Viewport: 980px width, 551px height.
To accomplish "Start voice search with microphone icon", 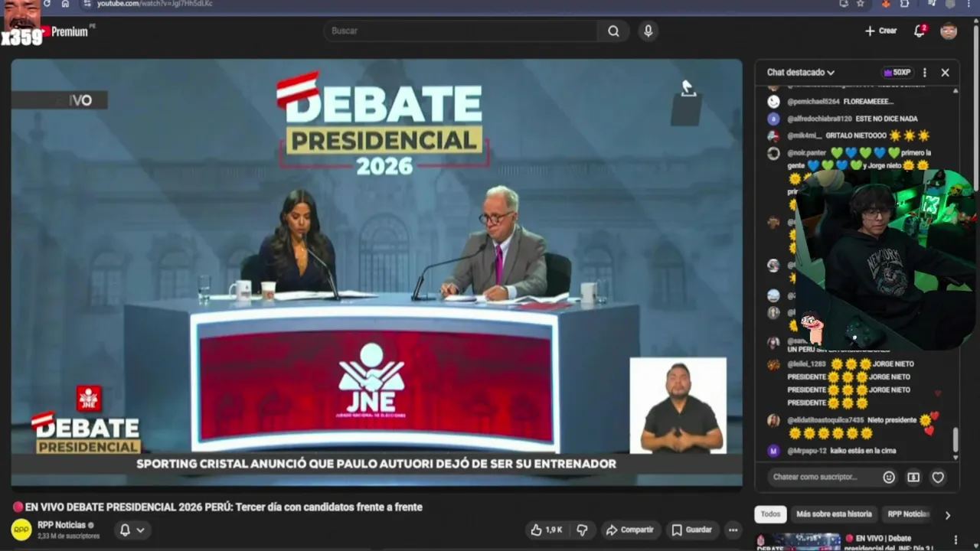I will tap(648, 31).
